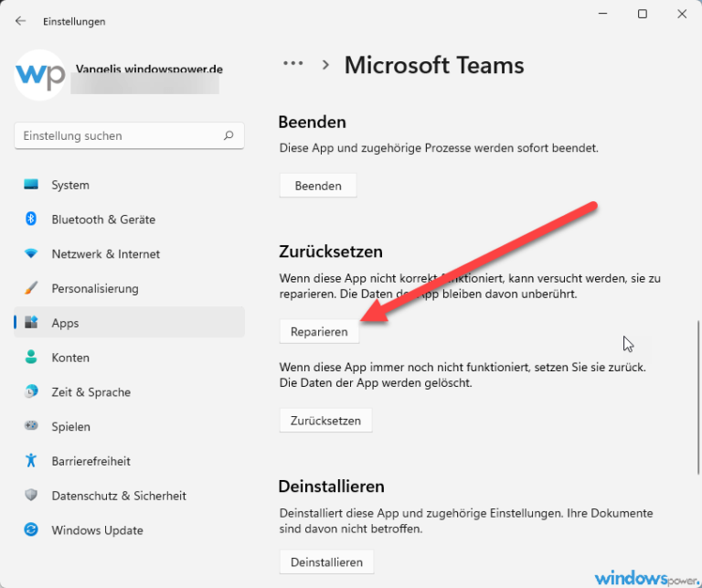Click the Deinstallieren button

pos(326,562)
